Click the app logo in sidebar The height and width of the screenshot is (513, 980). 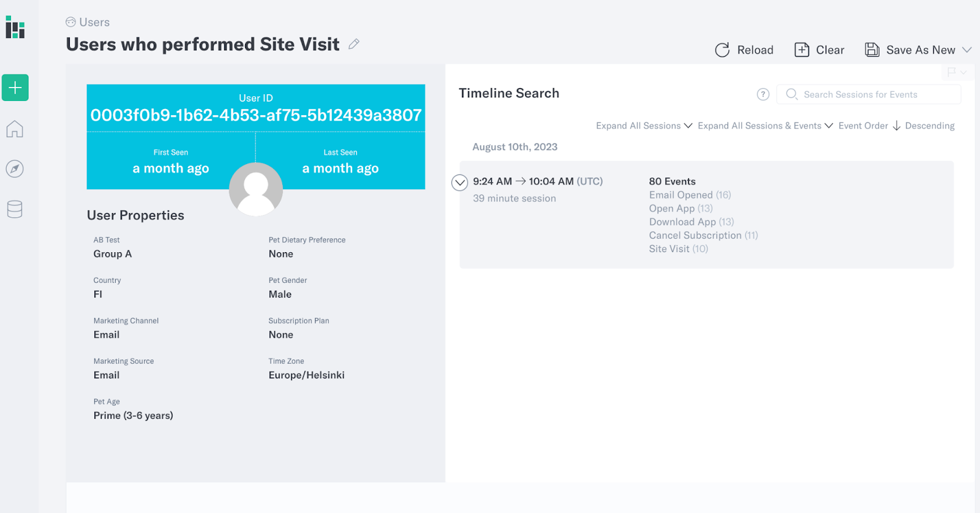click(x=15, y=28)
